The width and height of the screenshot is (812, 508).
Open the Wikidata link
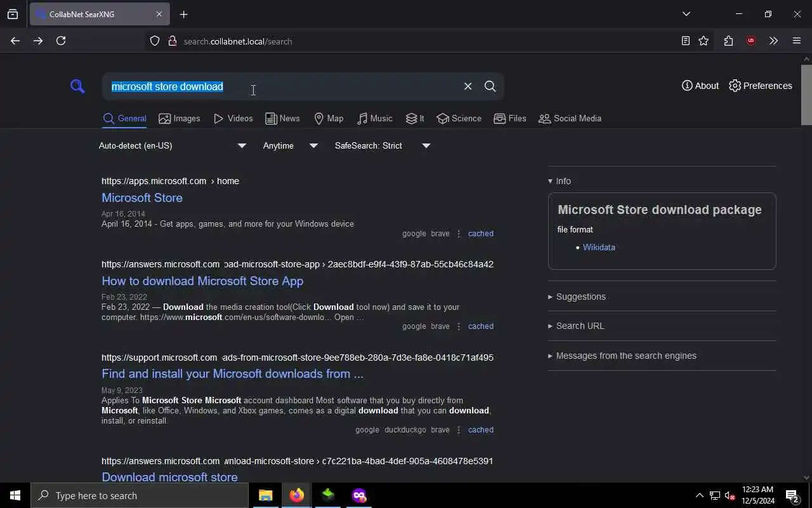click(599, 247)
